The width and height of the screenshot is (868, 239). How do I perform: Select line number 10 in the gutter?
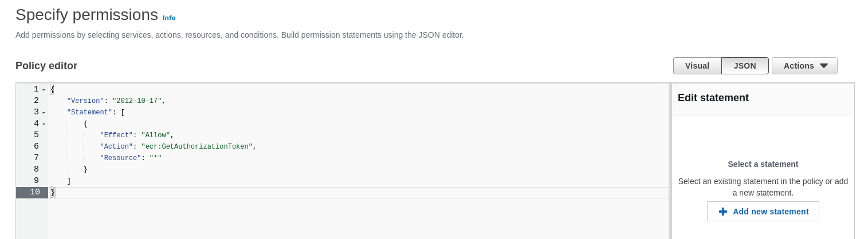(x=34, y=192)
